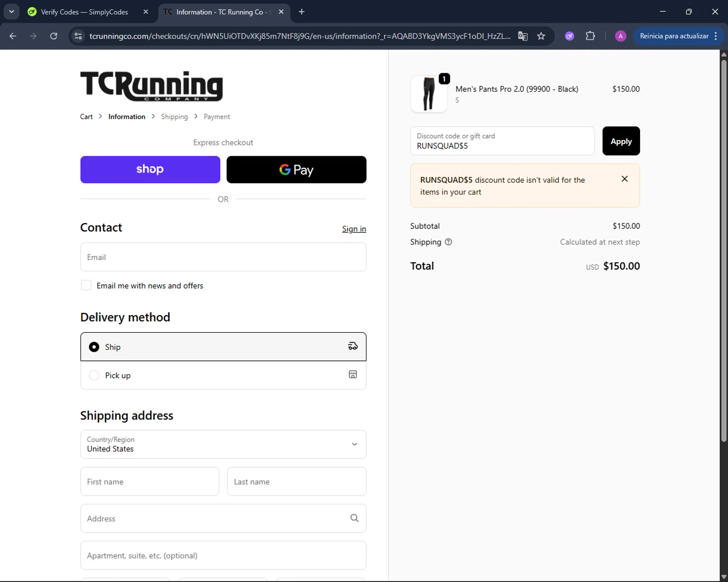Pay with Shop express checkout button
Viewport: 728px width, 582px height.
tap(150, 169)
